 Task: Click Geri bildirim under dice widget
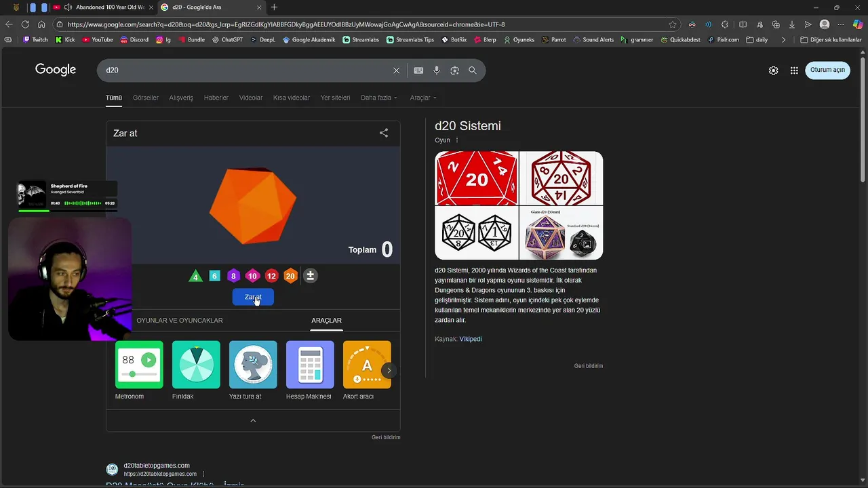coord(386,437)
